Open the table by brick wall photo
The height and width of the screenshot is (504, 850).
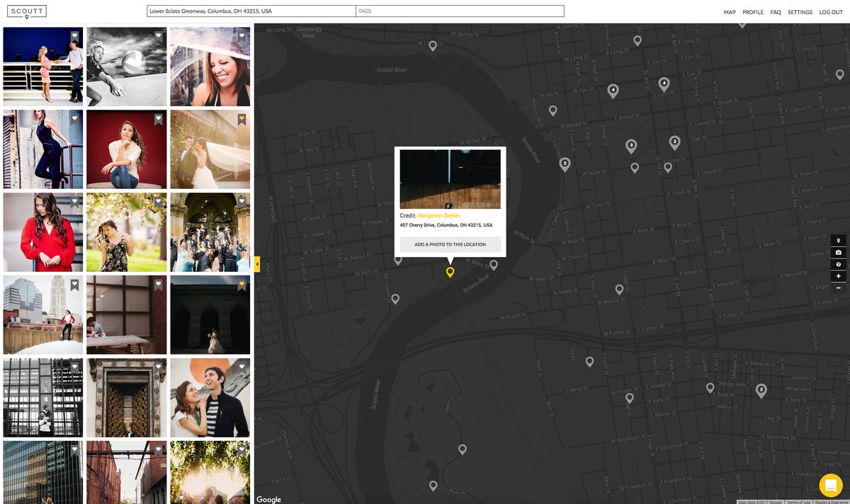tap(126, 315)
